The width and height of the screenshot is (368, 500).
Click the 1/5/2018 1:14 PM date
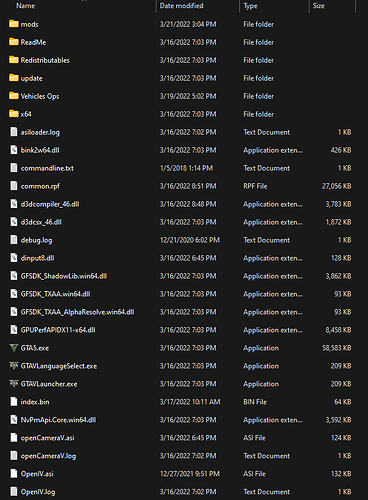(186, 168)
